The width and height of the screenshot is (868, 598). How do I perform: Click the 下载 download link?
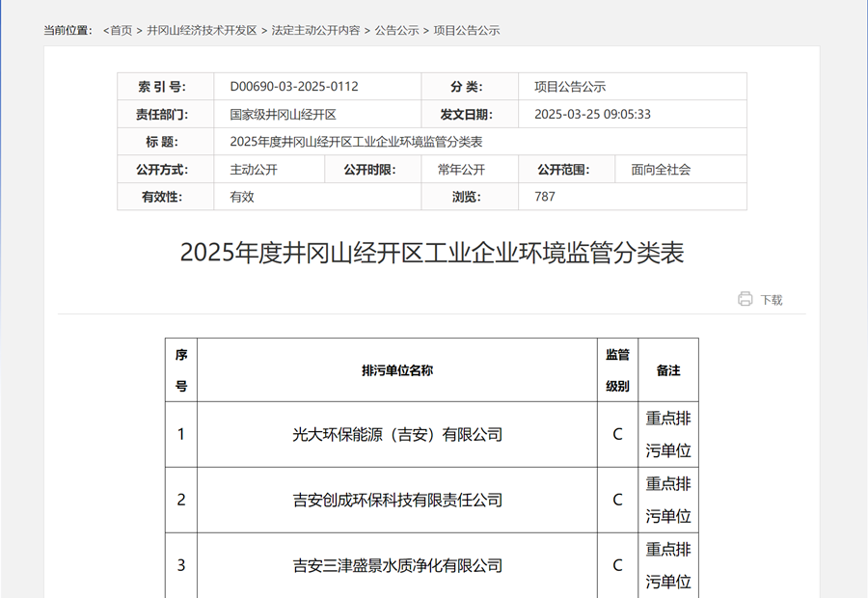pyautogui.click(x=772, y=300)
